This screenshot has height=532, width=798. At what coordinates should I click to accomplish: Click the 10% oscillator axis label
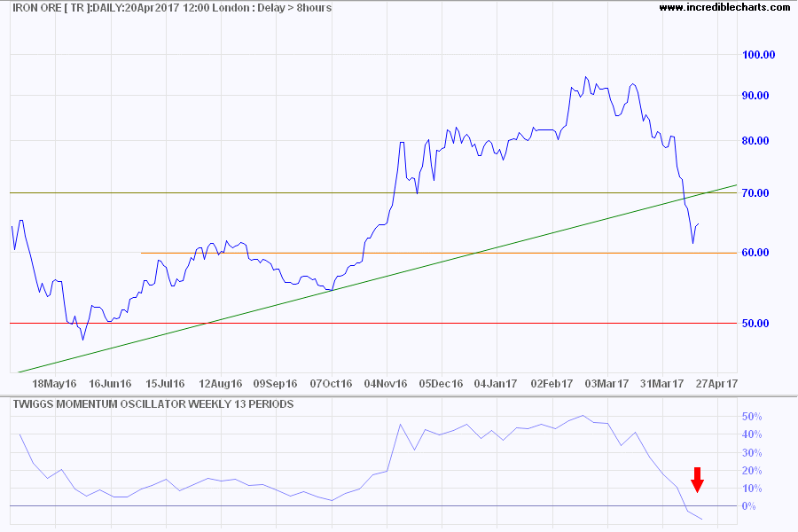pos(752,489)
